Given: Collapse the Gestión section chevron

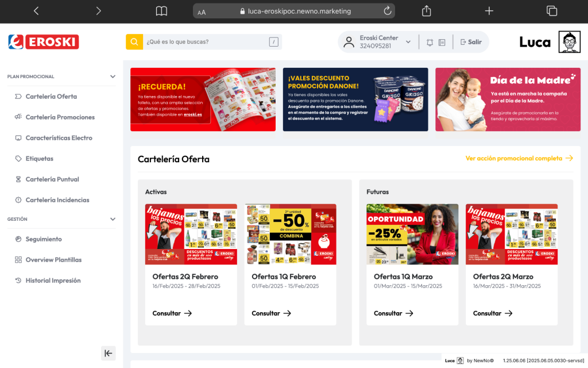Looking at the screenshot, I should coord(113,219).
